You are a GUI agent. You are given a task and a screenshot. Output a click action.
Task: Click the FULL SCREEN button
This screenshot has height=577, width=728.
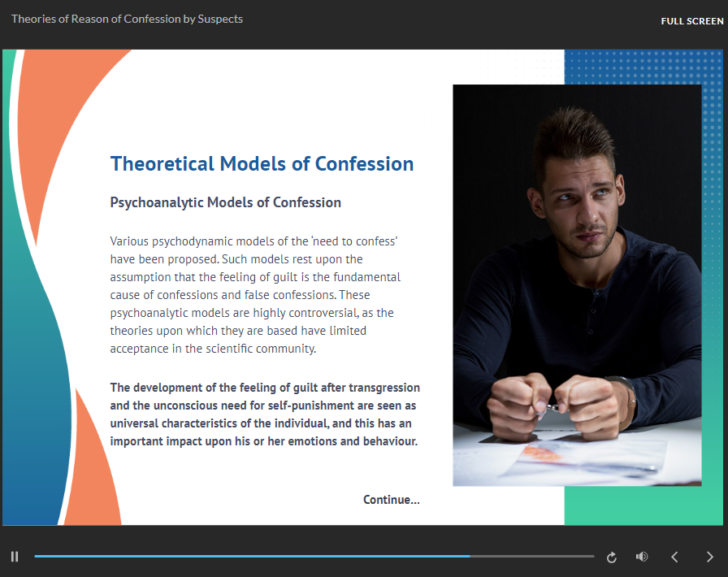(x=691, y=21)
